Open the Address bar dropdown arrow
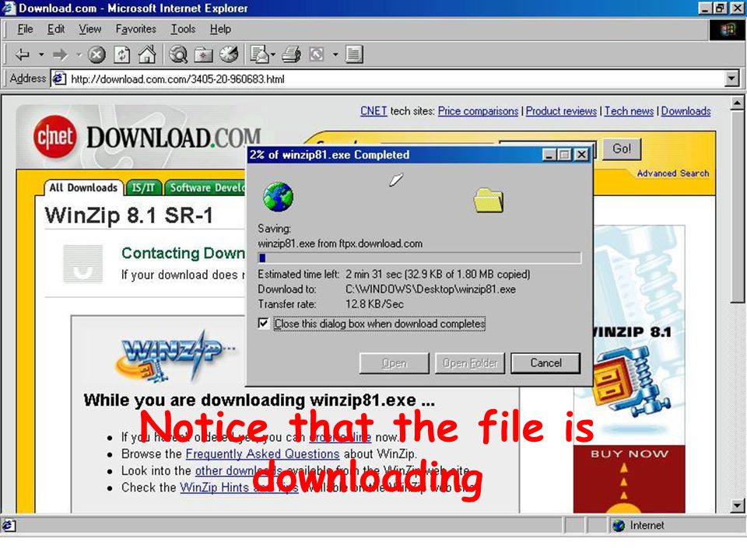The height and width of the screenshot is (560, 747). click(x=731, y=79)
